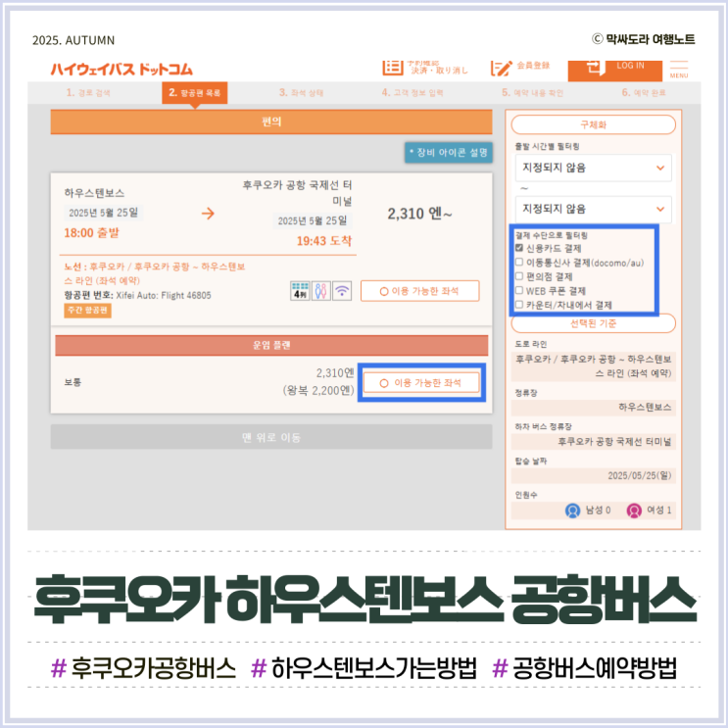Uncheck 신용카드 결제 checkbox
Image resolution: width=728 pixels, height=728 pixels.
click(x=519, y=248)
